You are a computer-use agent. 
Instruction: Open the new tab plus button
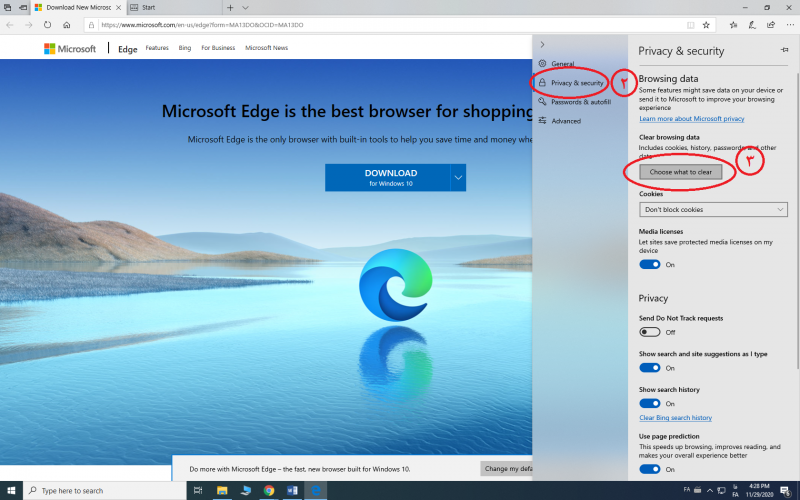point(231,7)
